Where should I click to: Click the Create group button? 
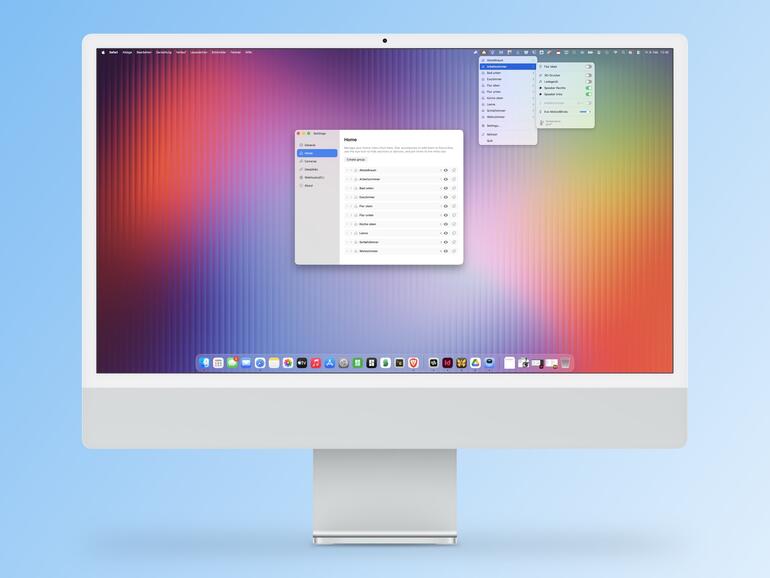356,160
